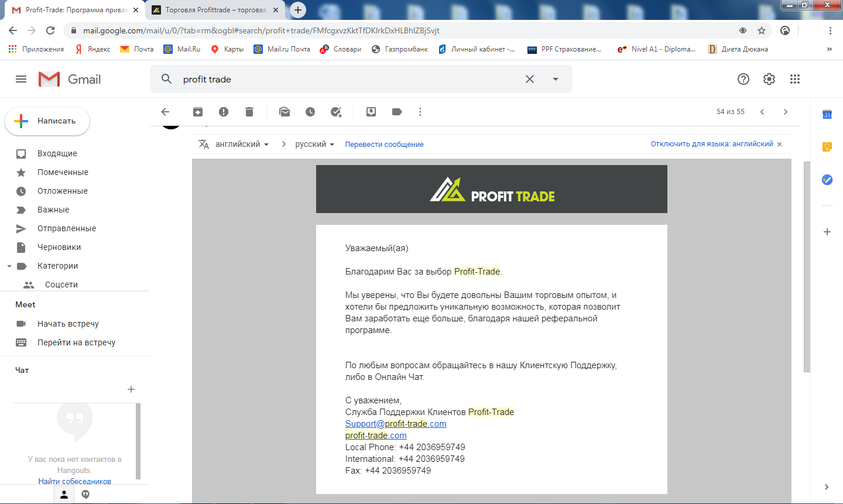843x504 pixels.
Task: Open Google Tasks side panel
Action: [x=827, y=180]
